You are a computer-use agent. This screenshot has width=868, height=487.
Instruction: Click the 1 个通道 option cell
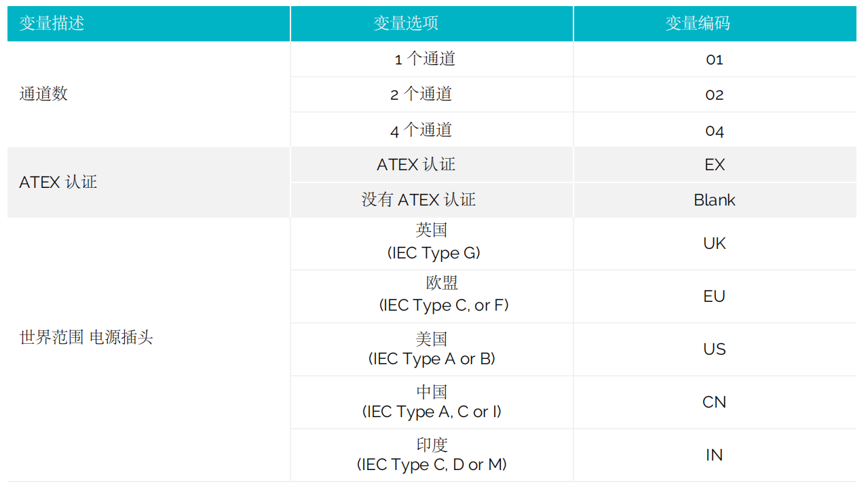pyautogui.click(x=425, y=59)
